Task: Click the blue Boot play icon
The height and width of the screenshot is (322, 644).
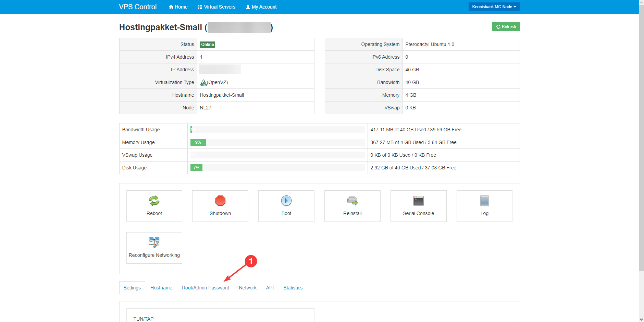Action: [286, 201]
